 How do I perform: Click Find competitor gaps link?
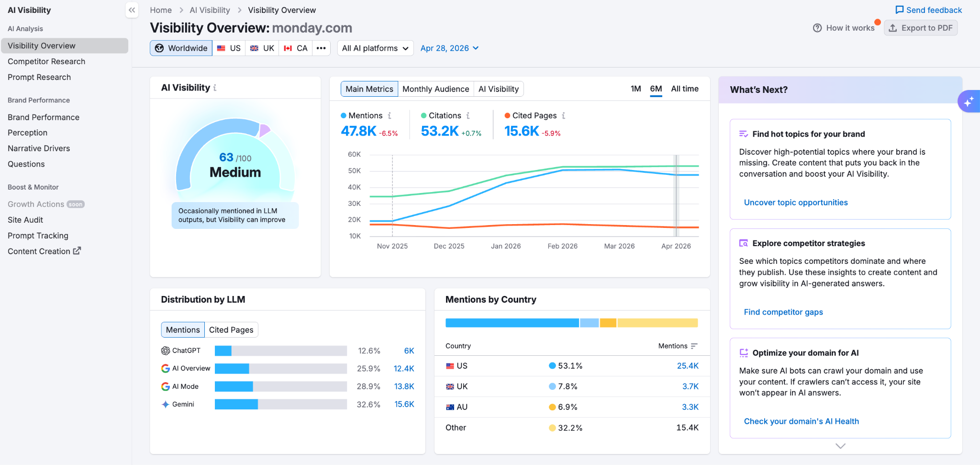tap(783, 312)
